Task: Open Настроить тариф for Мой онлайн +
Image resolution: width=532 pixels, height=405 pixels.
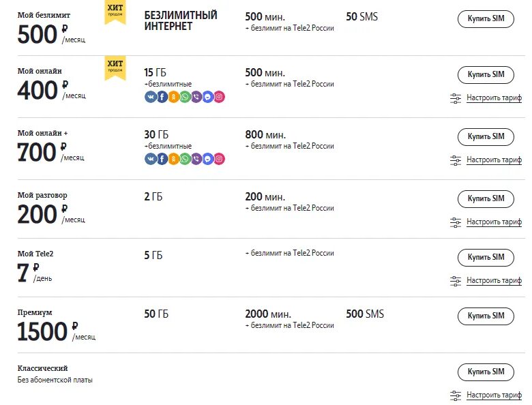Action: [494, 160]
